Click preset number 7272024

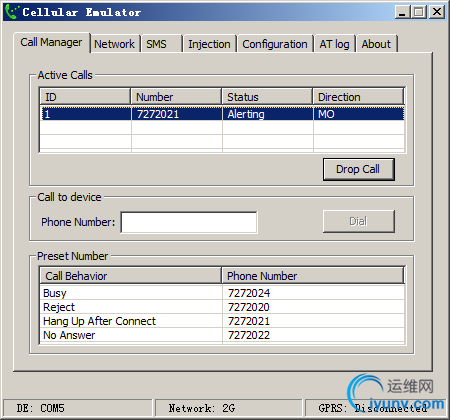249,293
